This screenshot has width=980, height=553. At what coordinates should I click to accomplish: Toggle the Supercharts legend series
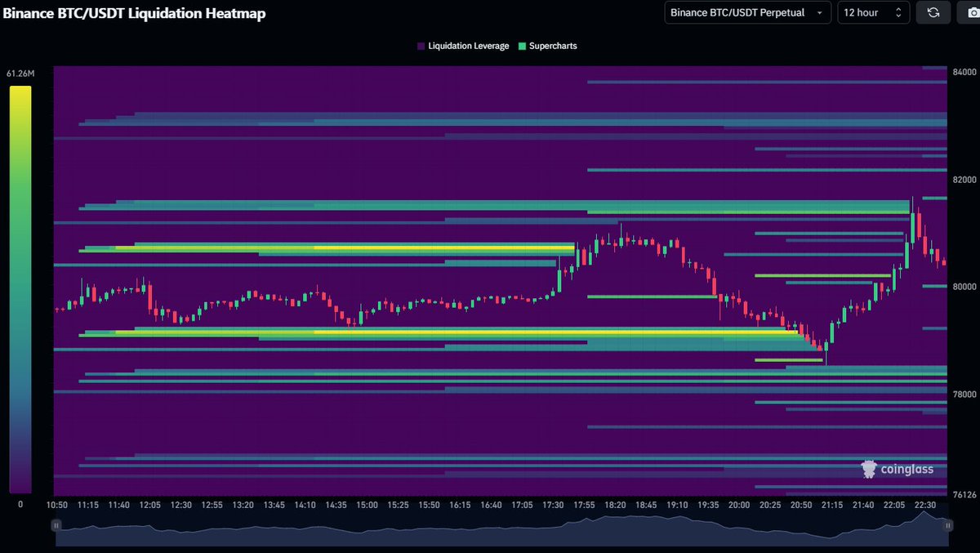[x=547, y=47]
